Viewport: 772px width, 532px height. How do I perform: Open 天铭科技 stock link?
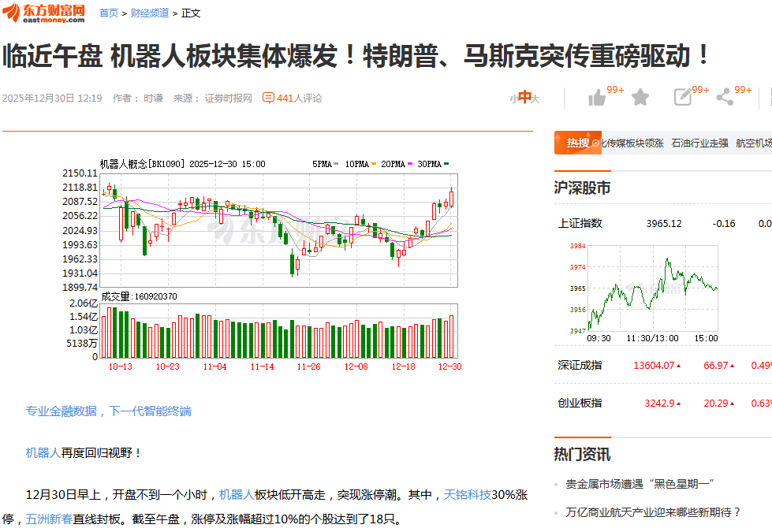pyautogui.click(x=468, y=495)
